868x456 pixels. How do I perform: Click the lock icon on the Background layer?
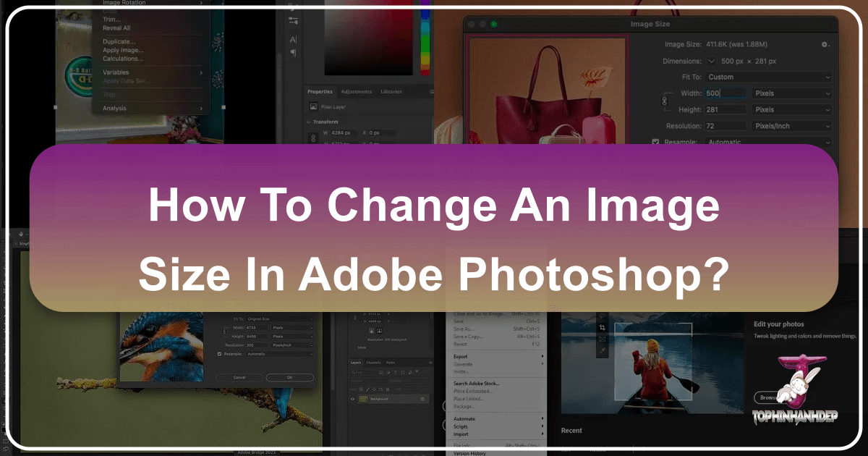[x=423, y=399]
